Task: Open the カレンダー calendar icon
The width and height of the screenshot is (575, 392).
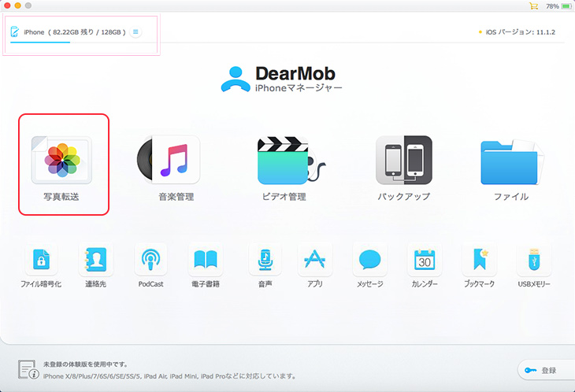Action: [x=425, y=260]
